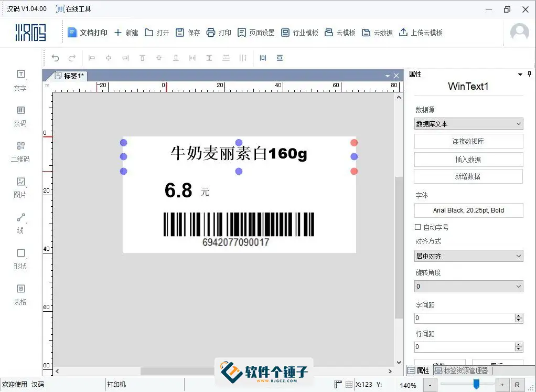Viewport: 536px width, 392px height.
Task: Click 打开 to open a file
Action: pyautogui.click(x=157, y=33)
